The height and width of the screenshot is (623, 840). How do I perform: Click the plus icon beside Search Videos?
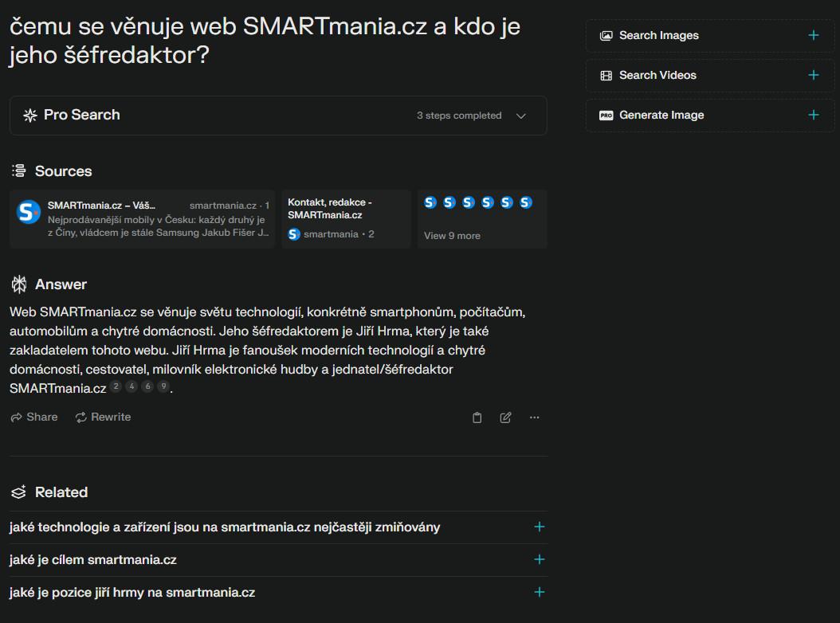(813, 75)
